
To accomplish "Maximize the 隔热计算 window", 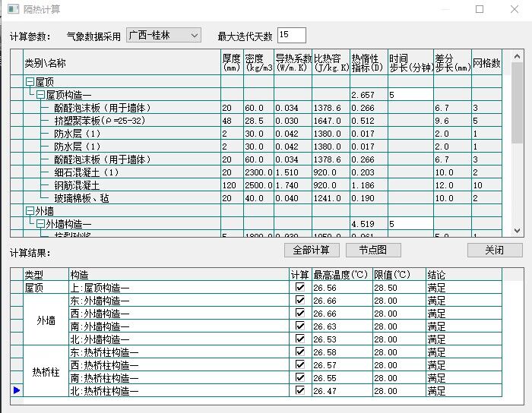I will (480, 10).
